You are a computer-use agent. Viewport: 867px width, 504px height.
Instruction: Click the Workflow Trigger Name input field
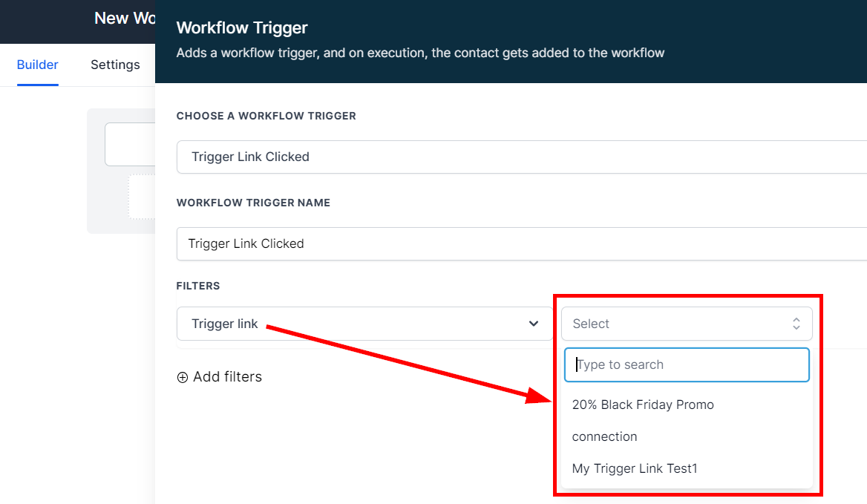(x=520, y=243)
